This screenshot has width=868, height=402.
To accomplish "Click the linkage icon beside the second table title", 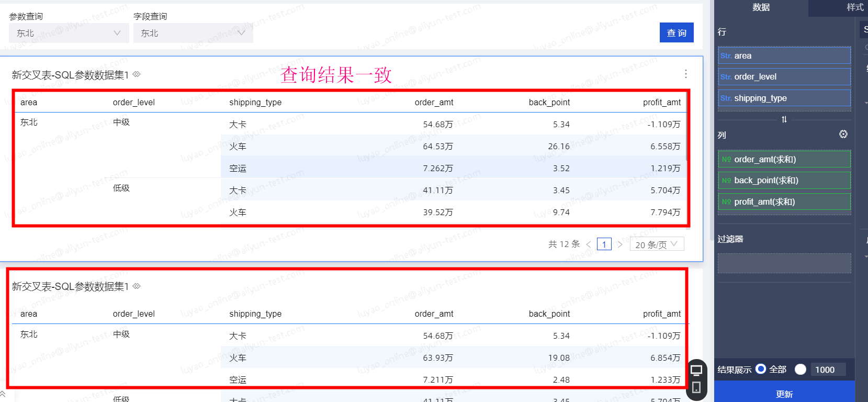I will click(x=137, y=286).
